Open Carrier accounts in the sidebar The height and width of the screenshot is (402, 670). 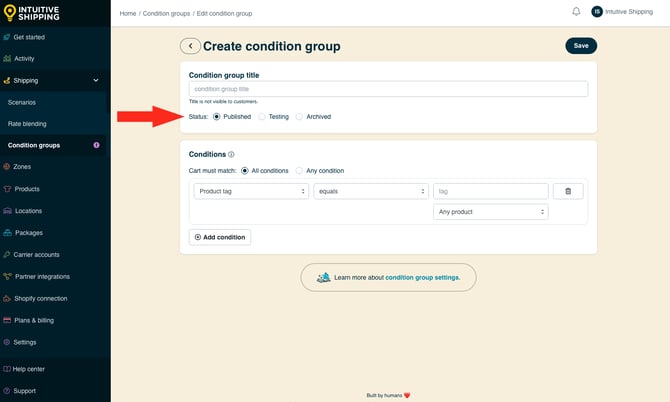(x=36, y=255)
